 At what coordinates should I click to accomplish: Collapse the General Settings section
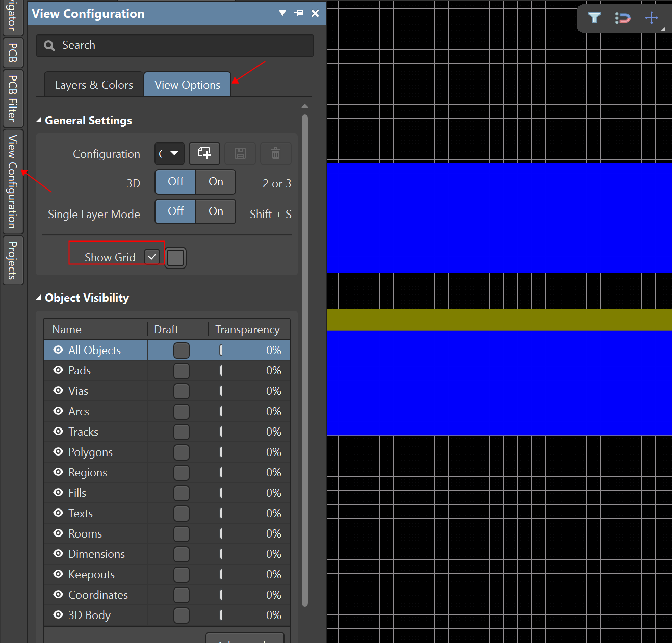(x=39, y=121)
